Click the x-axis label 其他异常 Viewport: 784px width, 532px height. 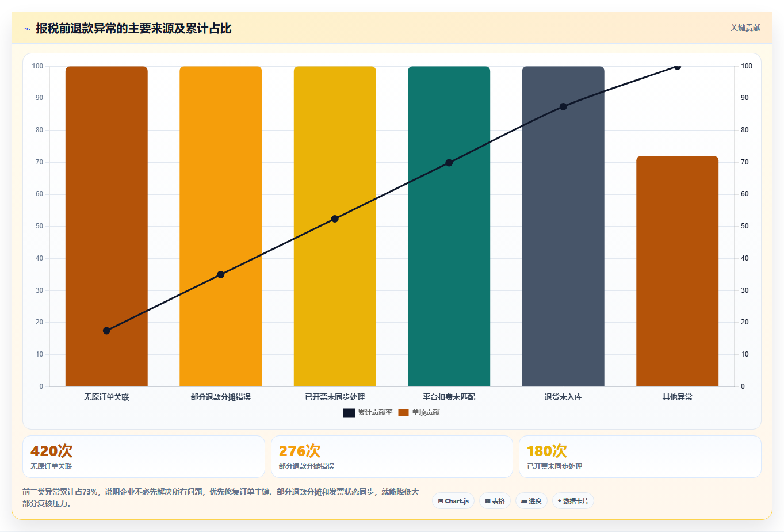pyautogui.click(x=677, y=397)
